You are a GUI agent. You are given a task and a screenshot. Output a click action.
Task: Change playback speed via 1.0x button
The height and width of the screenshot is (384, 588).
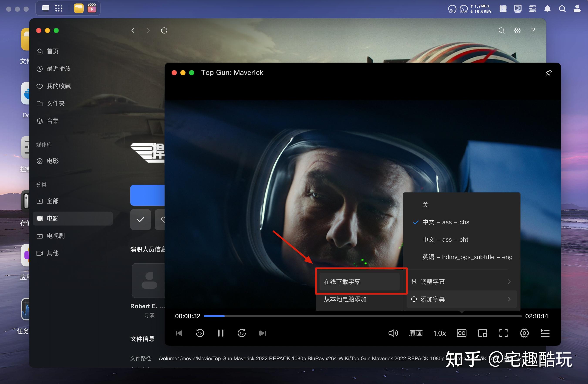(x=439, y=333)
